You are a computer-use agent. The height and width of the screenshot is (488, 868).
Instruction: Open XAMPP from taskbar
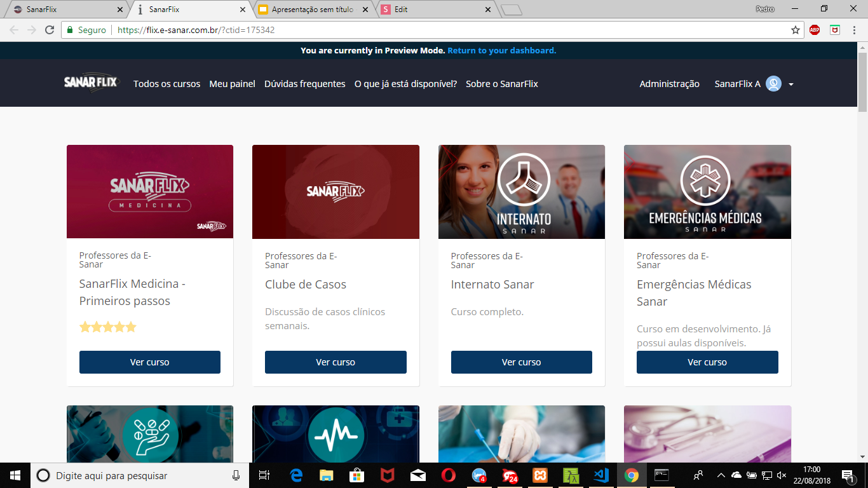(540, 475)
